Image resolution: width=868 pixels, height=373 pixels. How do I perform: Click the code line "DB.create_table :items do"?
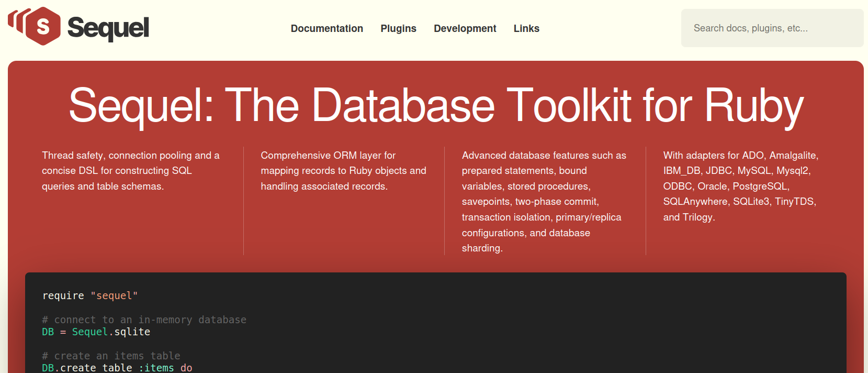point(117,368)
